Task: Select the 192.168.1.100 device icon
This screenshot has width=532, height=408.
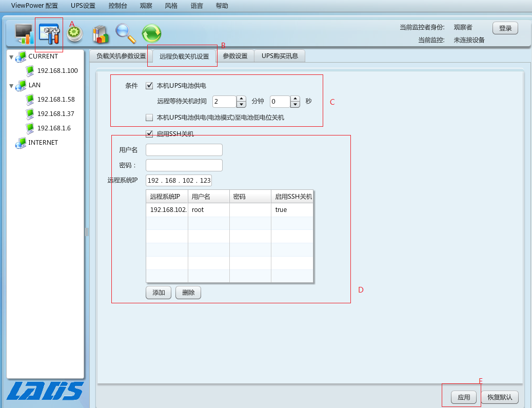Action: point(31,71)
